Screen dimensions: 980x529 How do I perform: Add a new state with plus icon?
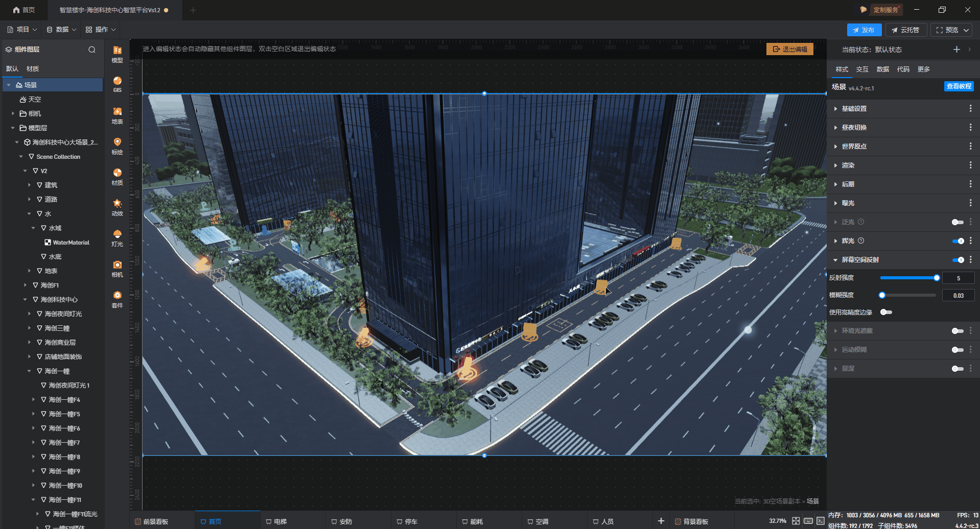pyautogui.click(x=956, y=50)
